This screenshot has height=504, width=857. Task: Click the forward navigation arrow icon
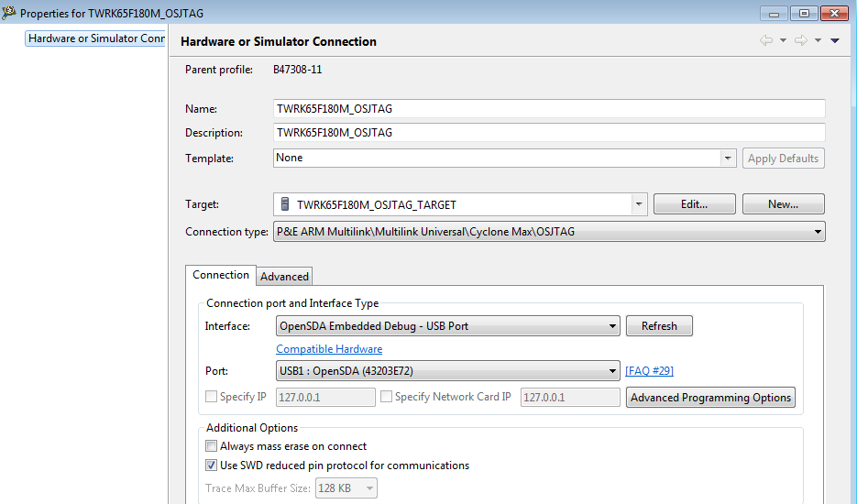tap(800, 40)
